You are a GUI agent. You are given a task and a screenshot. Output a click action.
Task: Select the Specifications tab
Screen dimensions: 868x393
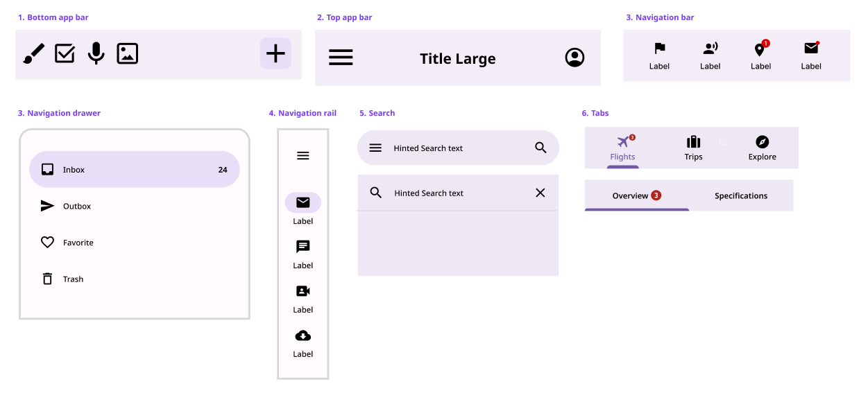coord(741,195)
